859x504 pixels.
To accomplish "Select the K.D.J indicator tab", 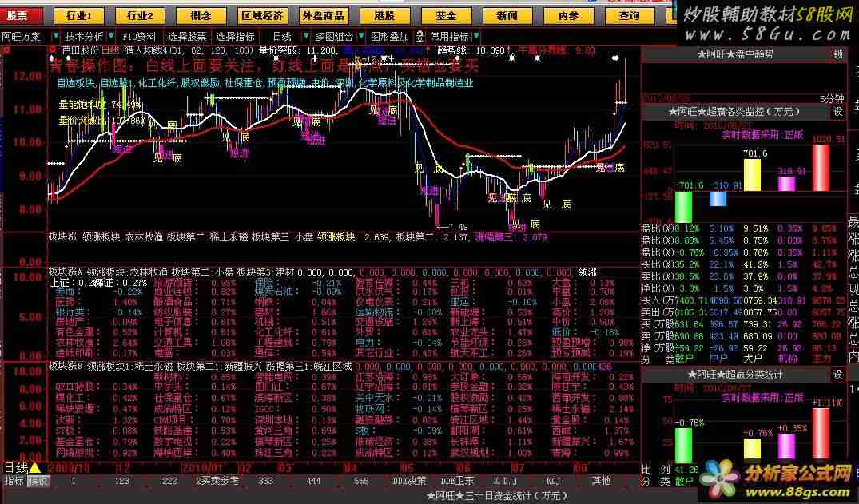I will coord(505,481).
